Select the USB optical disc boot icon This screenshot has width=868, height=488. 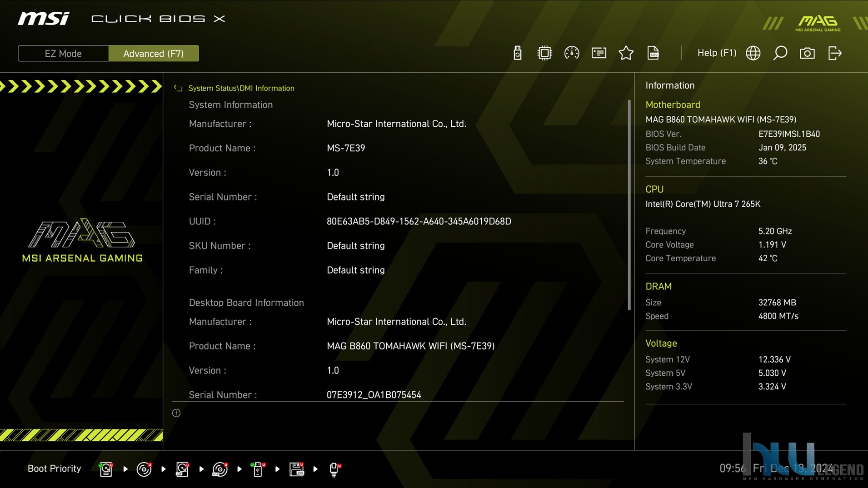(220, 469)
